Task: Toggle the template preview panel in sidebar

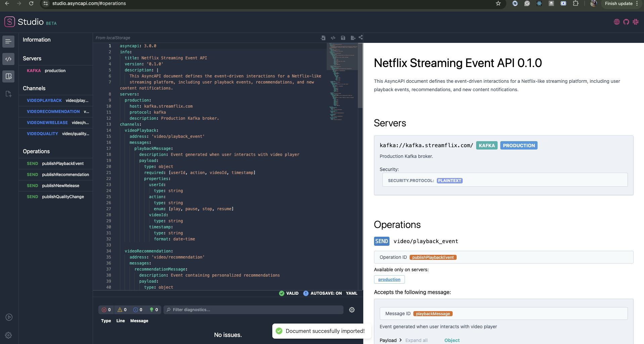Action: (9, 76)
